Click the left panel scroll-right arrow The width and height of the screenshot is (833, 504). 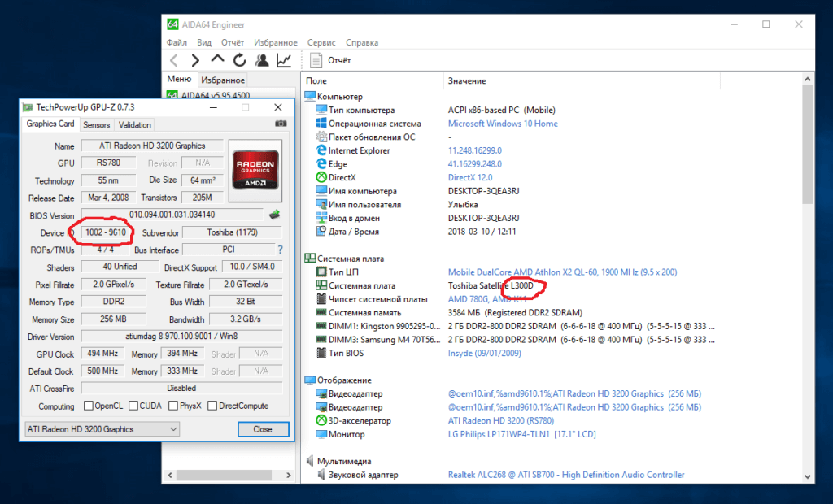pyautogui.click(x=289, y=475)
